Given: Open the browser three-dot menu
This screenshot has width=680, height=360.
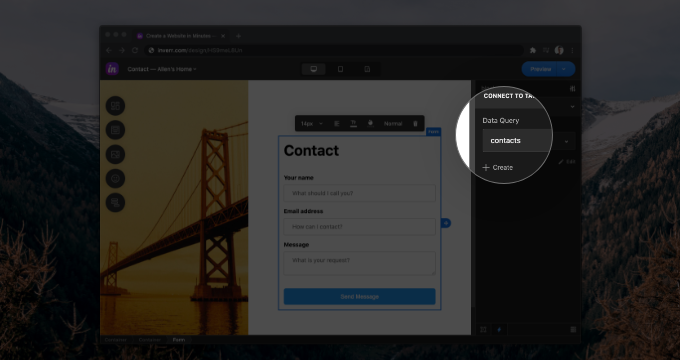Looking at the screenshot, I should coord(572,50).
